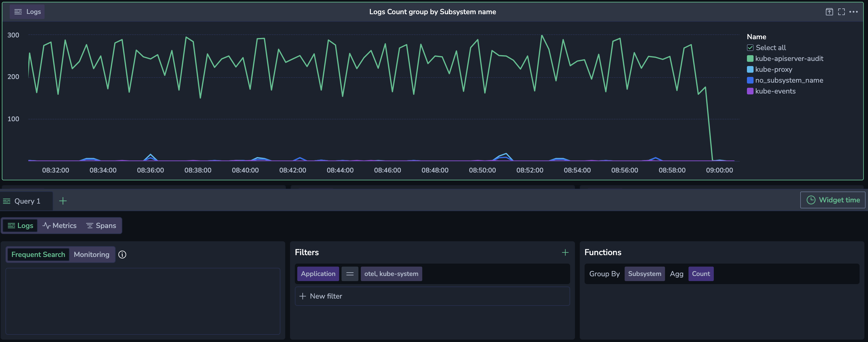Click kube-apiserver-audit legend label

(789, 59)
